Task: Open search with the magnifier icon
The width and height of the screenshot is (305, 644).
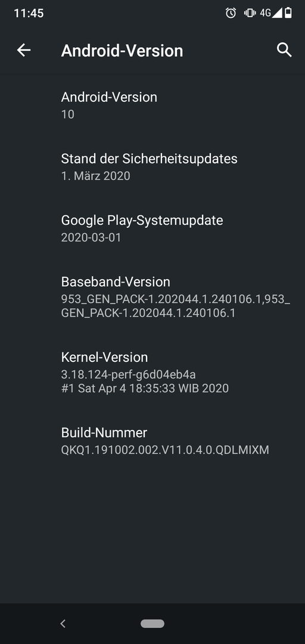Action: [284, 50]
